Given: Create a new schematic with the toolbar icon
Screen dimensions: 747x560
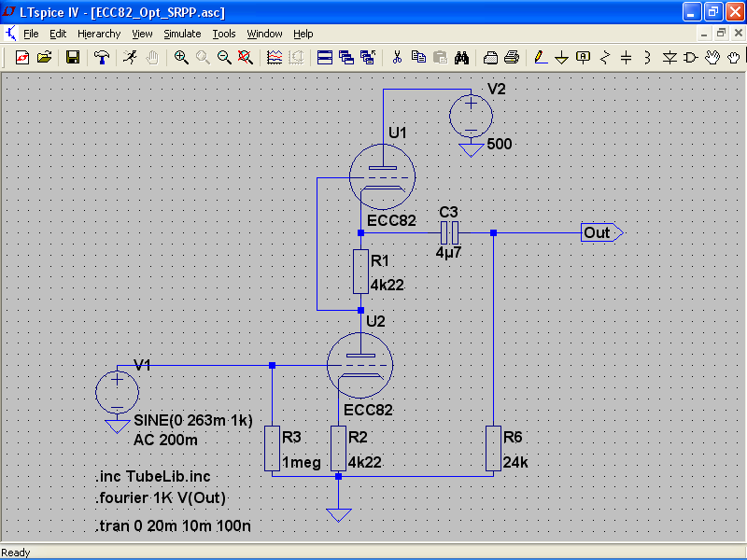Looking at the screenshot, I should pyautogui.click(x=22, y=58).
